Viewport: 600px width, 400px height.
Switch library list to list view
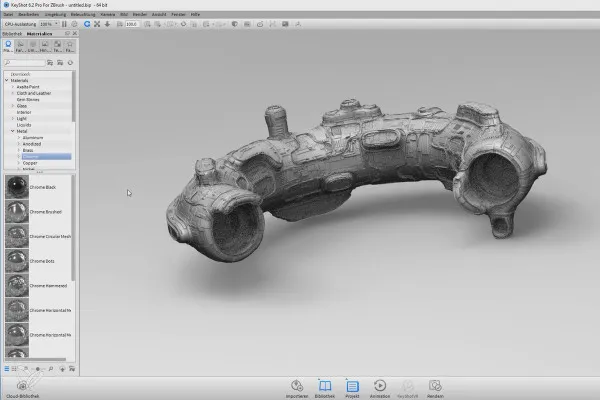(6, 370)
